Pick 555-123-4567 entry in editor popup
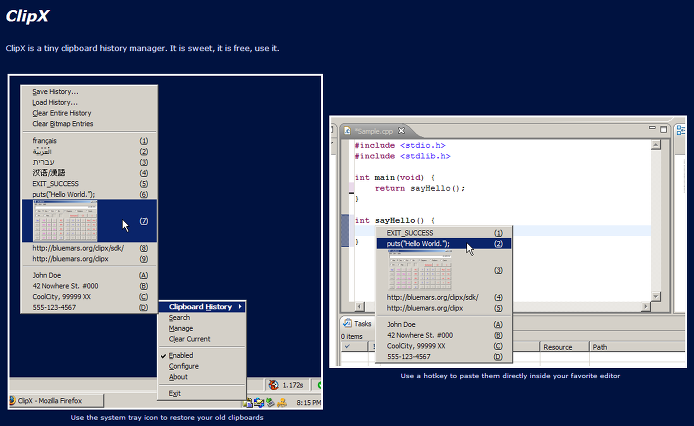The width and height of the screenshot is (694, 426). [444, 356]
